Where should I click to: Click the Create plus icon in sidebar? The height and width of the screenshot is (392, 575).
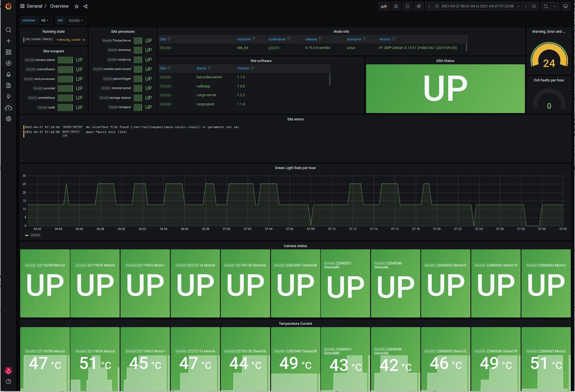(x=9, y=41)
